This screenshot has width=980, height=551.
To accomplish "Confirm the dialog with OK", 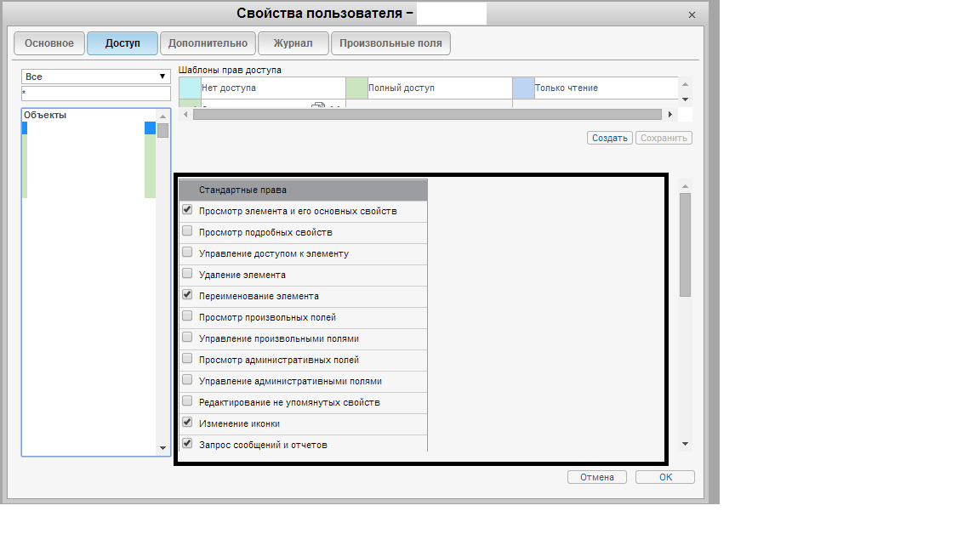I will 664,477.
